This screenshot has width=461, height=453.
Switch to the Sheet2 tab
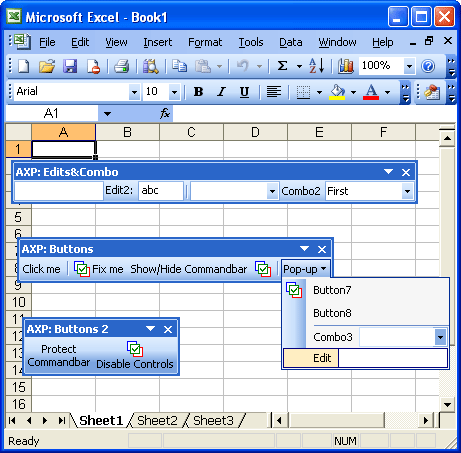click(x=157, y=421)
